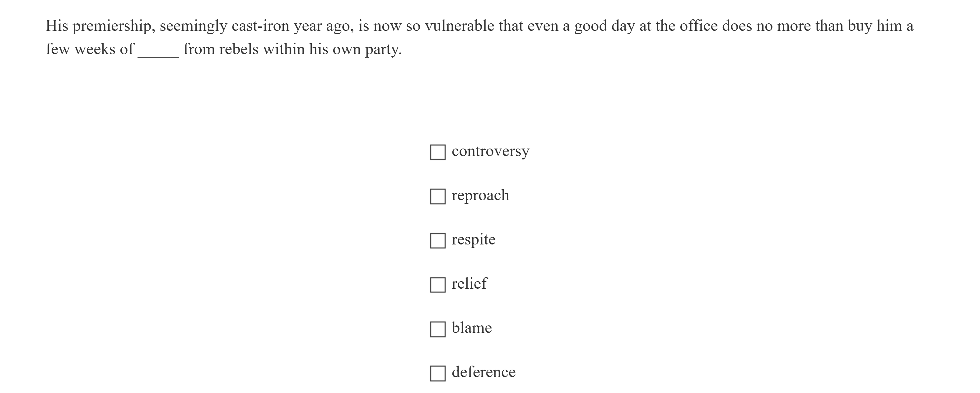Select the "respite" checkbox

(437, 241)
